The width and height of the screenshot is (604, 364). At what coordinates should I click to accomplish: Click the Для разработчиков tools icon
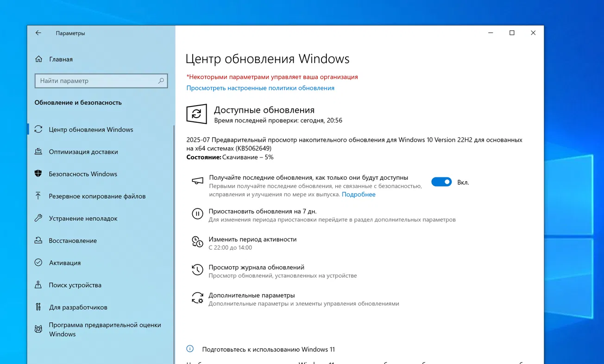(x=38, y=307)
